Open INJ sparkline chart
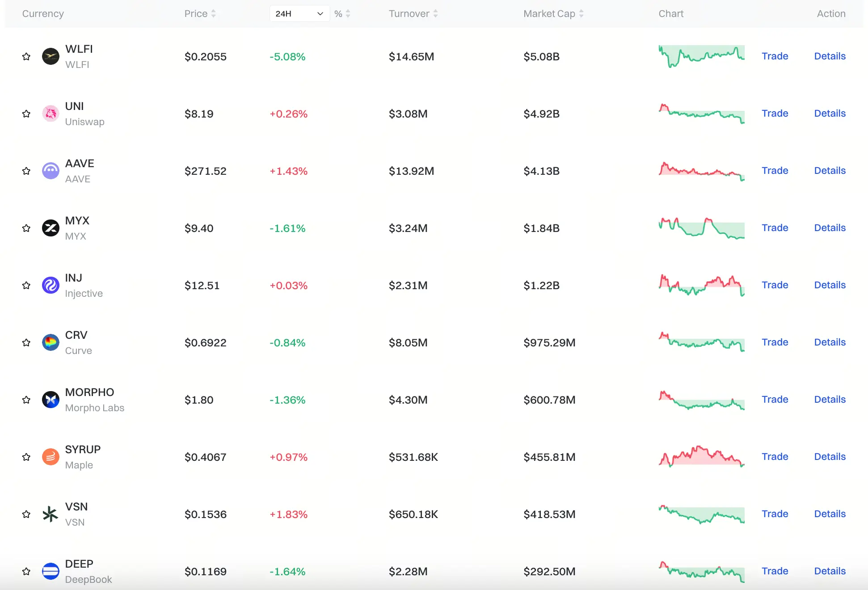Viewport: 868px width, 590px height. 701,285
